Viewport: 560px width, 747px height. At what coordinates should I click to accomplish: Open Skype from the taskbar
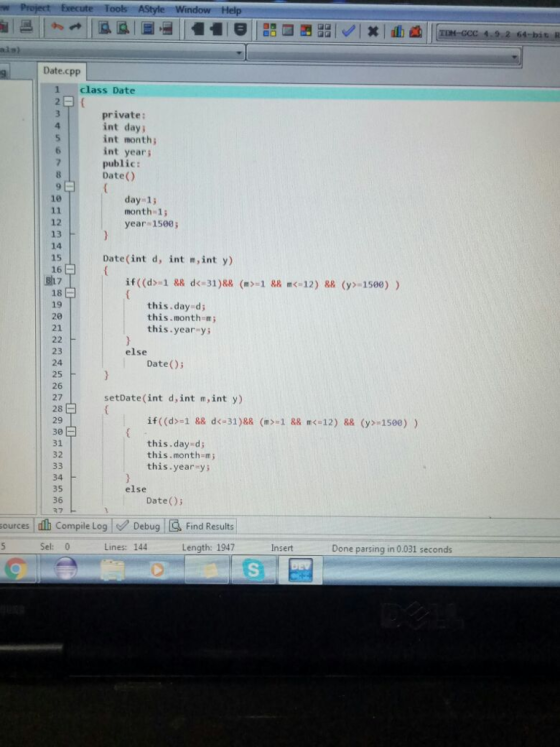tap(253, 570)
